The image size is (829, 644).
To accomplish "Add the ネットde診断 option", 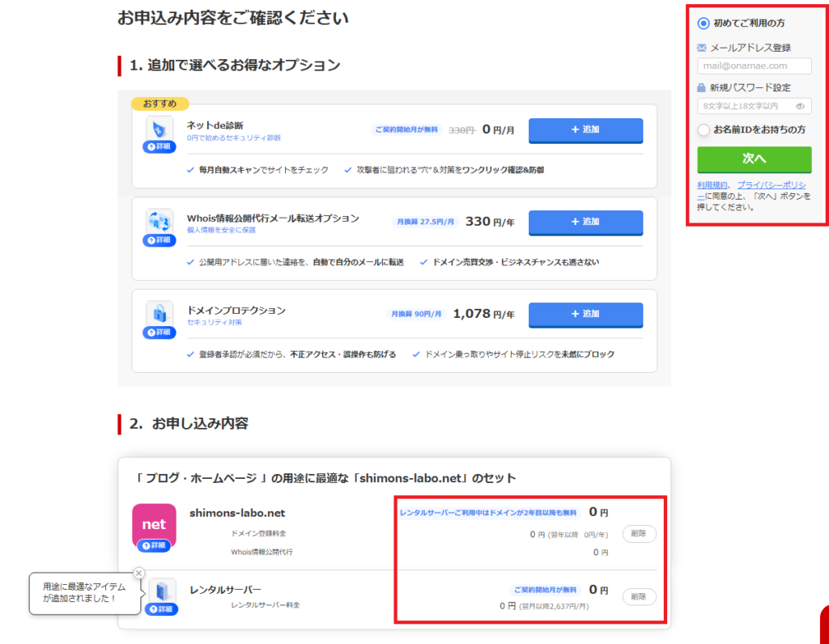I will click(585, 130).
